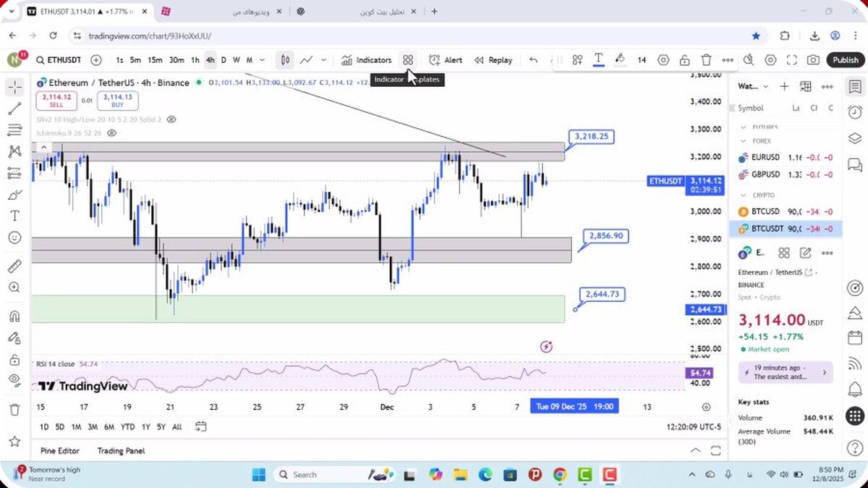Toggle lock all drawings
The width and height of the screenshot is (868, 488).
pos(14,359)
